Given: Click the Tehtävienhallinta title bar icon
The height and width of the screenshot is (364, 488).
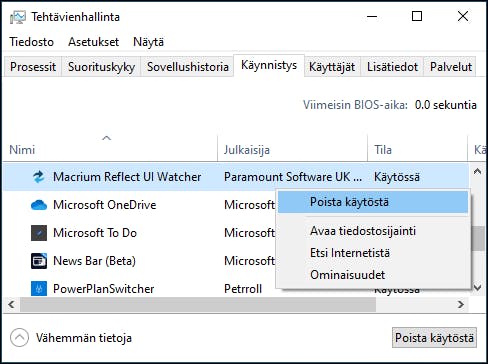Looking at the screenshot, I should tap(18, 17).
